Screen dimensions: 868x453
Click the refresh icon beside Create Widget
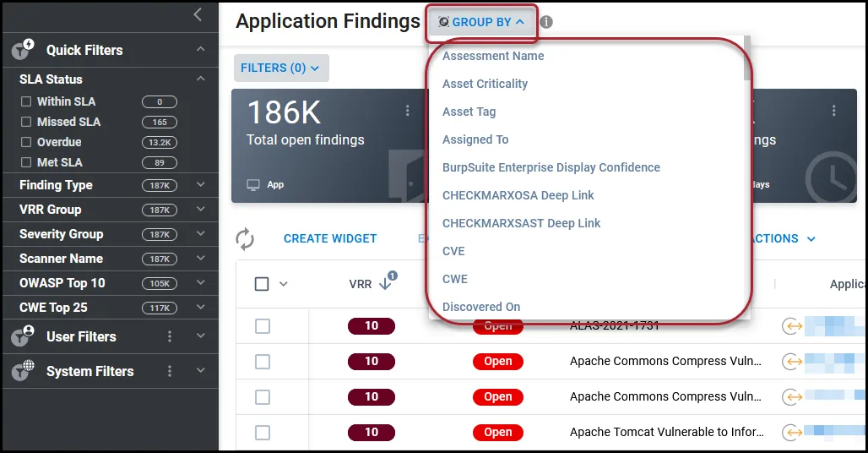pyautogui.click(x=245, y=238)
